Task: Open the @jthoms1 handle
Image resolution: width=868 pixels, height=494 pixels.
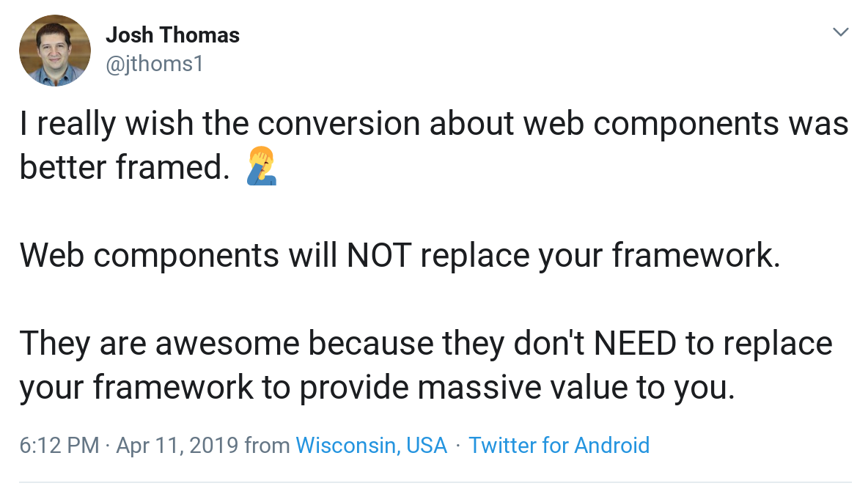Action: click(x=155, y=64)
